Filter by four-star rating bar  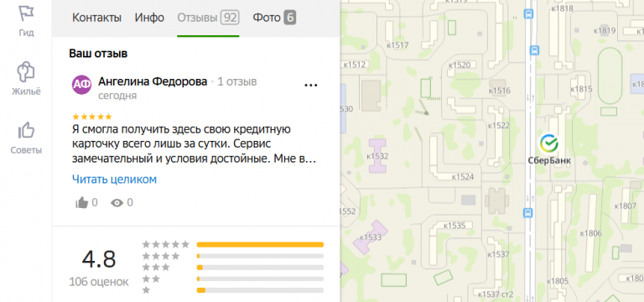tap(261, 256)
